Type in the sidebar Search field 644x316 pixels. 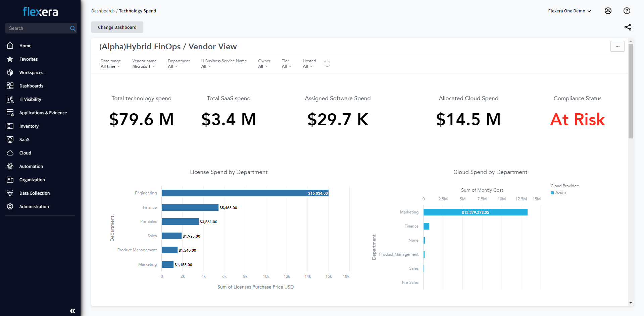tap(38, 28)
